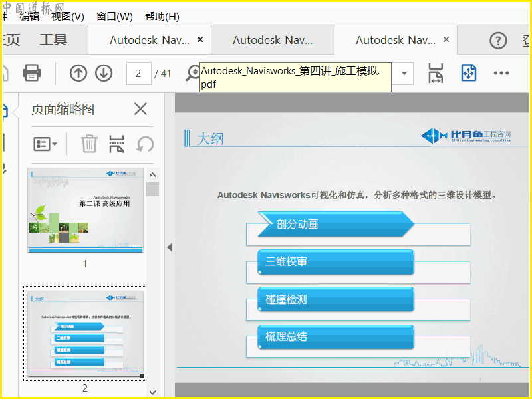Open the zoom level dropdown arrow
This screenshot has height=399, width=532.
[x=404, y=73]
